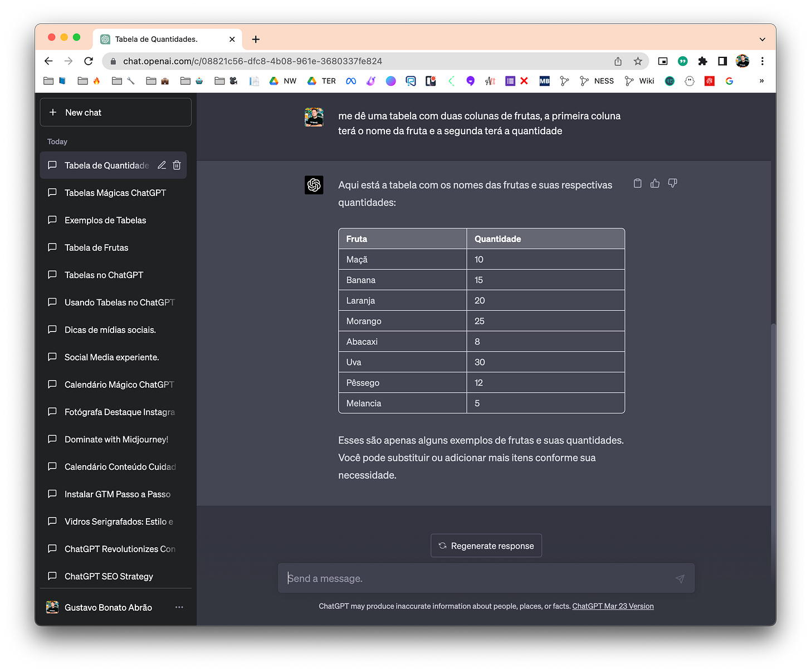Screen dimensions: 811x672
Task: Delete the Tabela de Quantidade chat
Action: click(177, 165)
